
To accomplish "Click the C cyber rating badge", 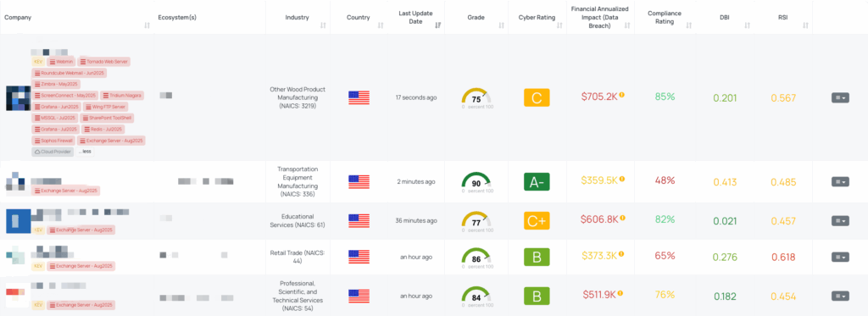I will pyautogui.click(x=537, y=98).
